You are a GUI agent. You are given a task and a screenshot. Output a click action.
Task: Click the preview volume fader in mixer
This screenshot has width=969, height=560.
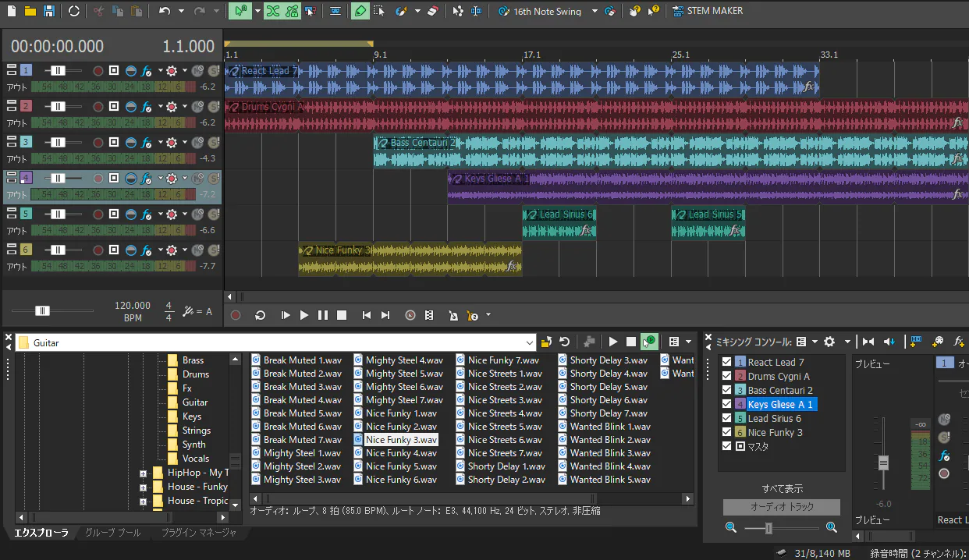pyautogui.click(x=883, y=463)
